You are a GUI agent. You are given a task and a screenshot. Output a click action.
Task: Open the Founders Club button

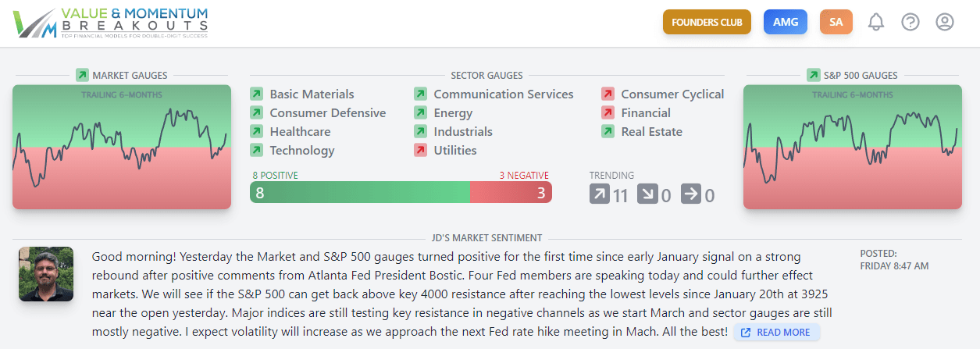(x=707, y=22)
